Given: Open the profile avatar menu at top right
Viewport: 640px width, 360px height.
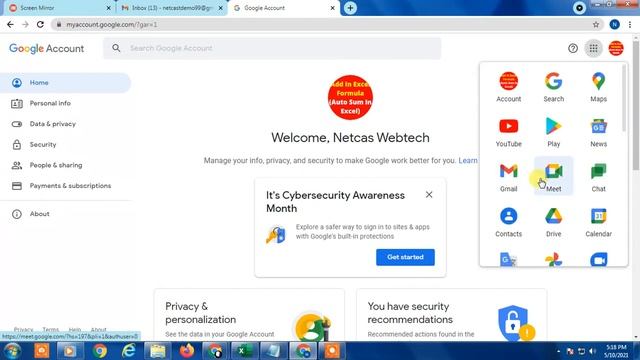Looking at the screenshot, I should pyautogui.click(x=616, y=49).
